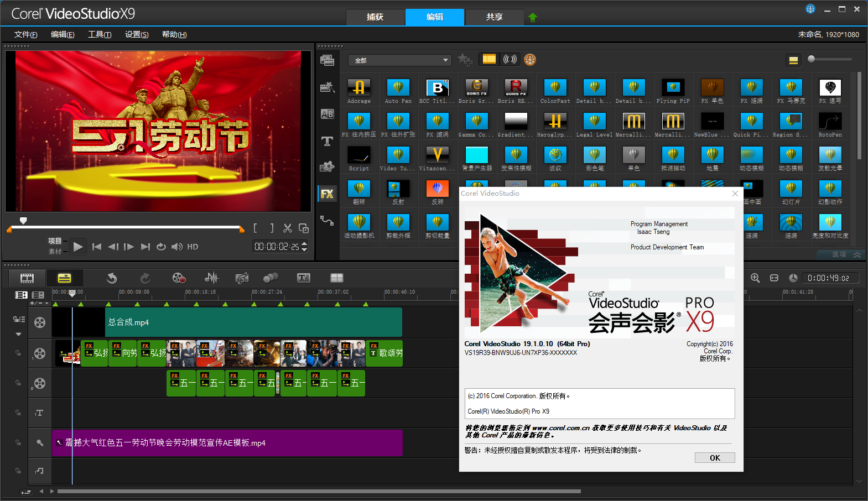Switch to Timeline view
Screen dimensions: 868x501
pos(65,278)
